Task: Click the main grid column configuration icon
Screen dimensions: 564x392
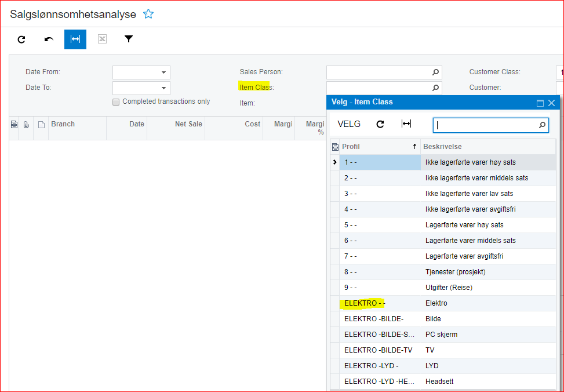Action: [x=14, y=125]
